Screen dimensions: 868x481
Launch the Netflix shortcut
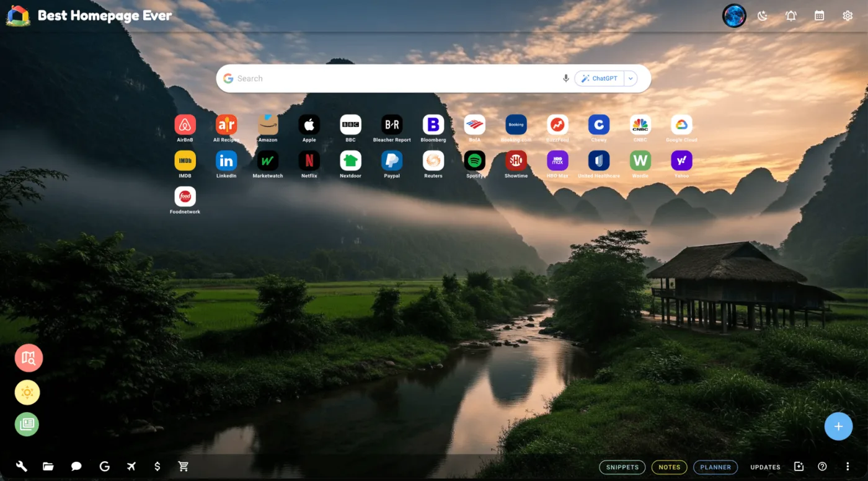tap(309, 161)
